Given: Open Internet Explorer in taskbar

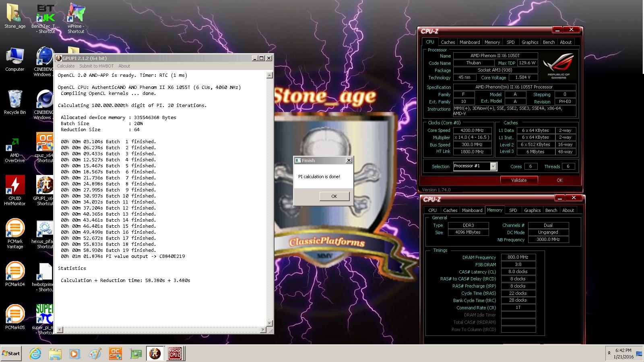Looking at the screenshot, I should [x=35, y=354].
